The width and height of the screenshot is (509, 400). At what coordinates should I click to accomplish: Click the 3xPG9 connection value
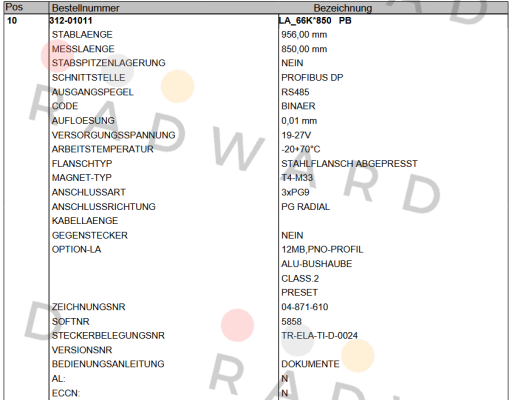[295, 192]
